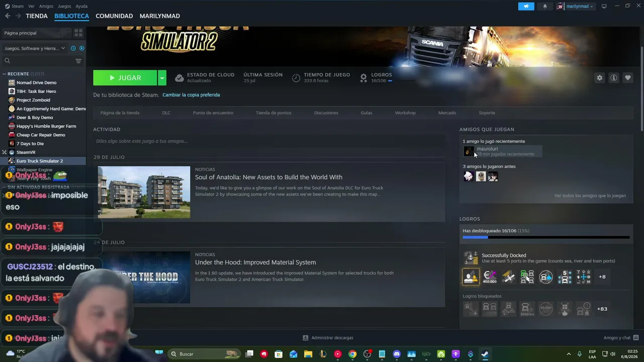Click the Windows taskbar Buscar search box
Image resolution: width=644 pixels, height=362 pixels.
[204, 354]
